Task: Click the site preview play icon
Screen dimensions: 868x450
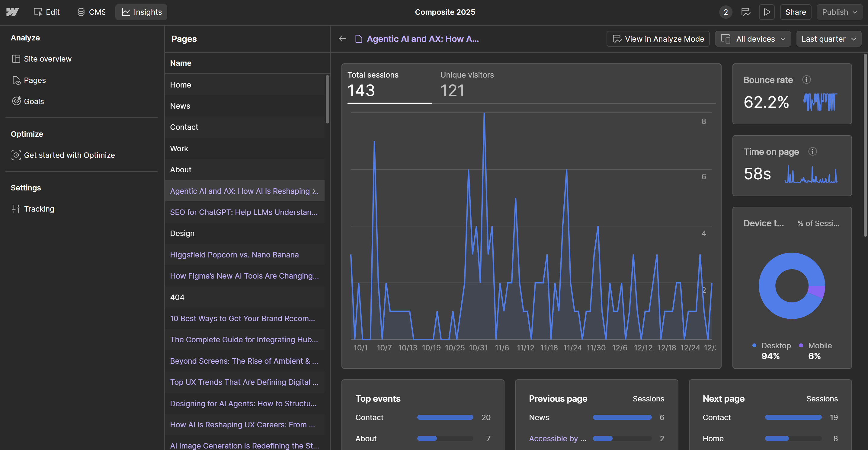Action: coord(767,12)
